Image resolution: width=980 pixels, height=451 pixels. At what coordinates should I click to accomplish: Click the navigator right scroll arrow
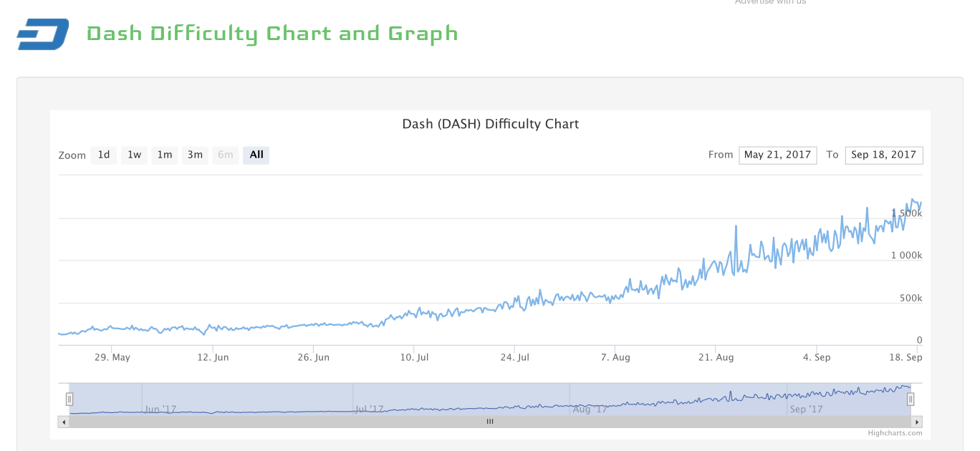click(916, 422)
